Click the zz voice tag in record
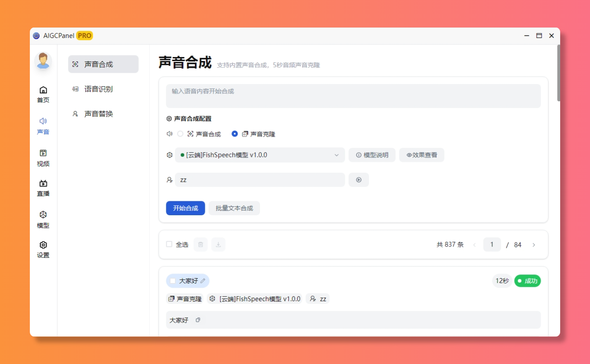Screen dimensions: 590x364 point(318,299)
